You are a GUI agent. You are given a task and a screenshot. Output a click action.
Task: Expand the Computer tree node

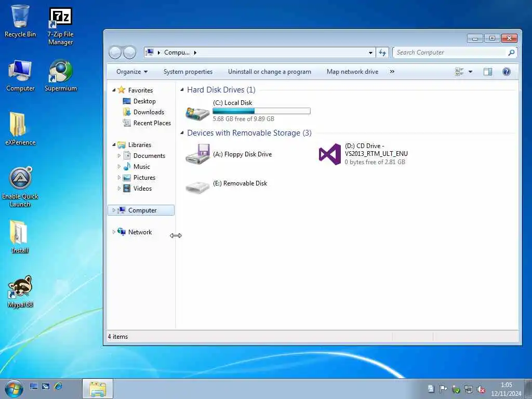(x=114, y=210)
